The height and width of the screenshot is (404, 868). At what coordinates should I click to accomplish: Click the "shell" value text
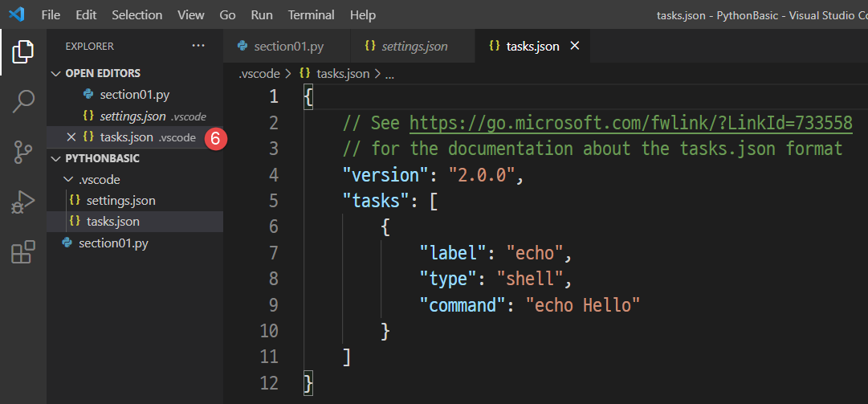pos(530,279)
